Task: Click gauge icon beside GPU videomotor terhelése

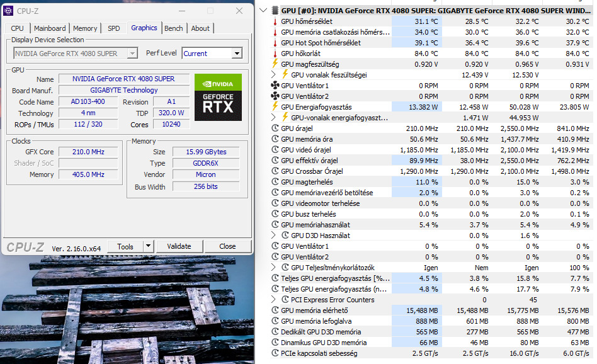Action: 275,203
